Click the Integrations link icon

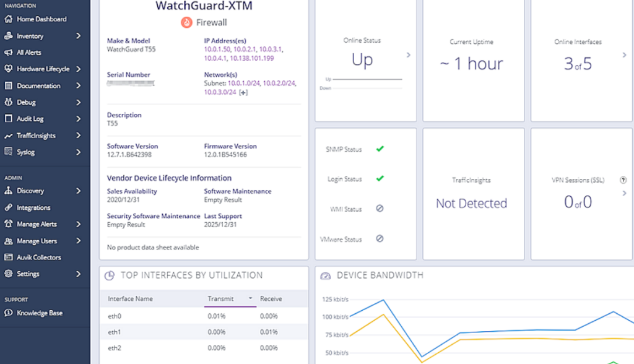click(x=9, y=207)
